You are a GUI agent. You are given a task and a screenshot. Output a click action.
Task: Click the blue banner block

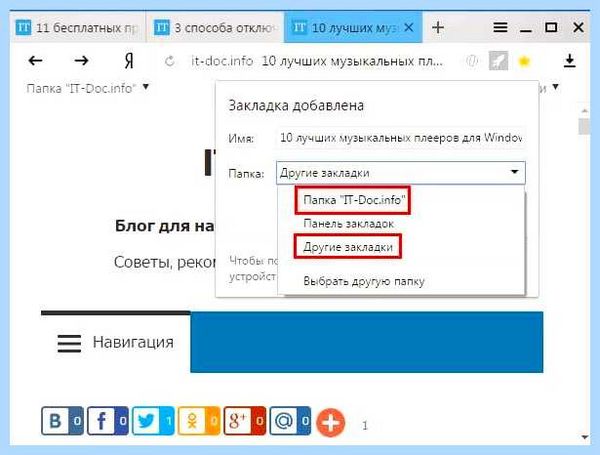click(367, 342)
